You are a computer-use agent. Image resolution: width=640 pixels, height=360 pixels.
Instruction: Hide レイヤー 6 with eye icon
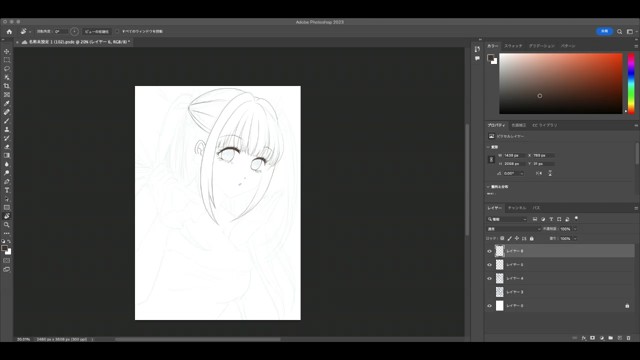(489, 251)
